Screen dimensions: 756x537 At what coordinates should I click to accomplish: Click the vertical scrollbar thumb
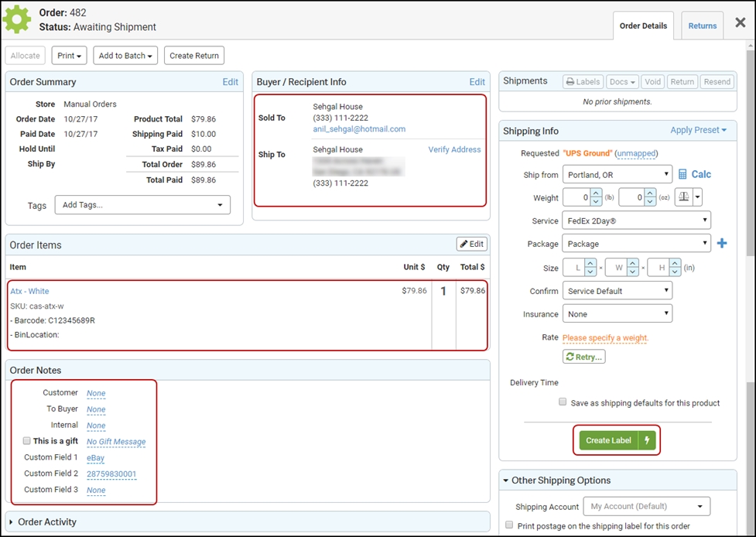coord(751,152)
